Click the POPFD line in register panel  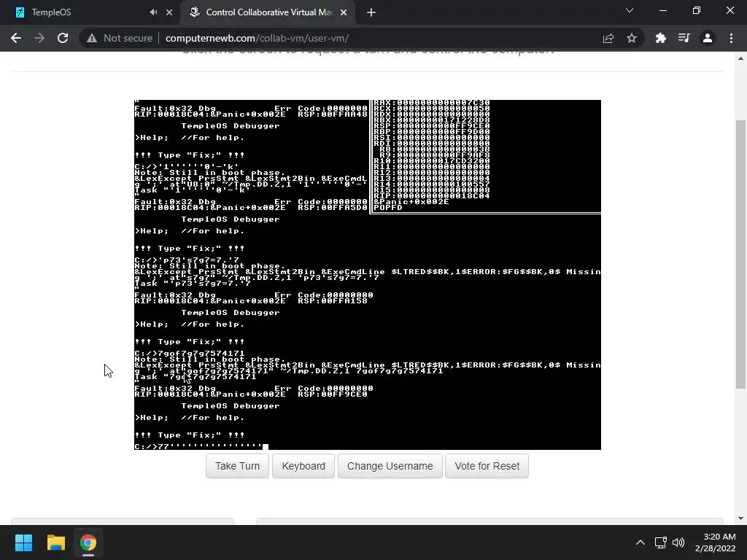(388, 208)
